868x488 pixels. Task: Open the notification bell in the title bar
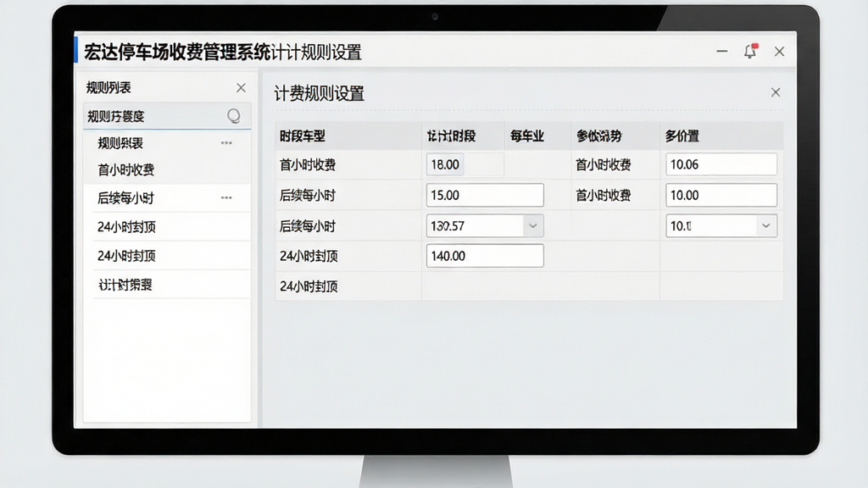(750, 52)
